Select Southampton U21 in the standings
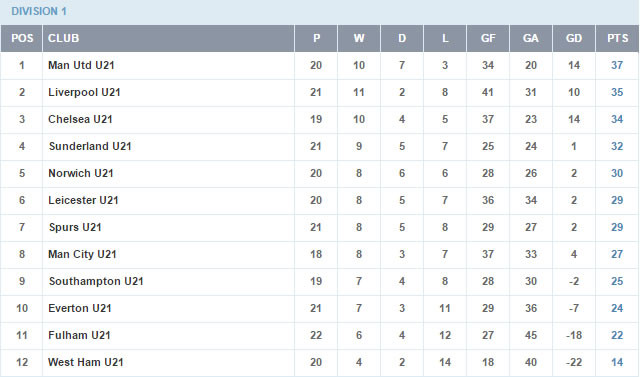 click(x=96, y=281)
